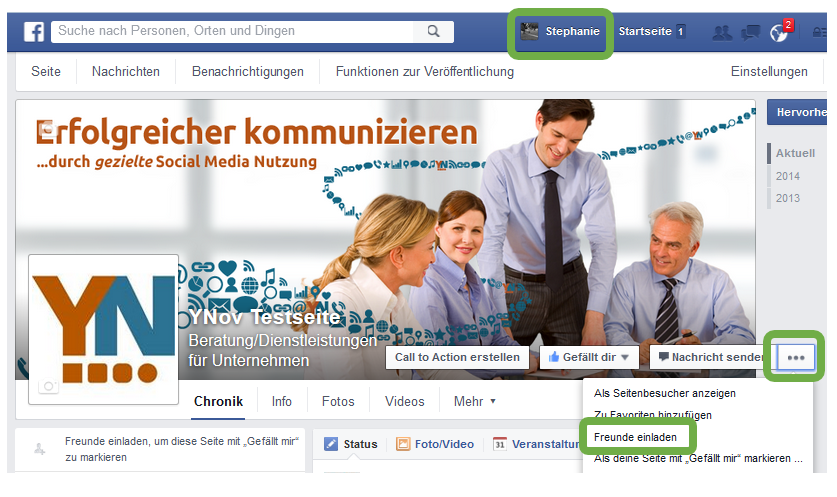Click the three-dots more options button
Screen dimensions: 837x497
point(796,358)
